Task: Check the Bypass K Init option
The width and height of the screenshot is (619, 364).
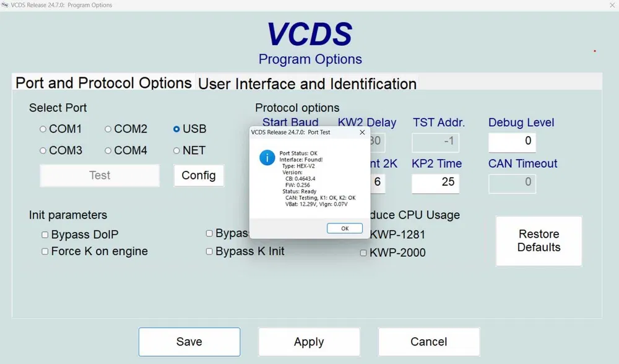Action: pos(210,251)
